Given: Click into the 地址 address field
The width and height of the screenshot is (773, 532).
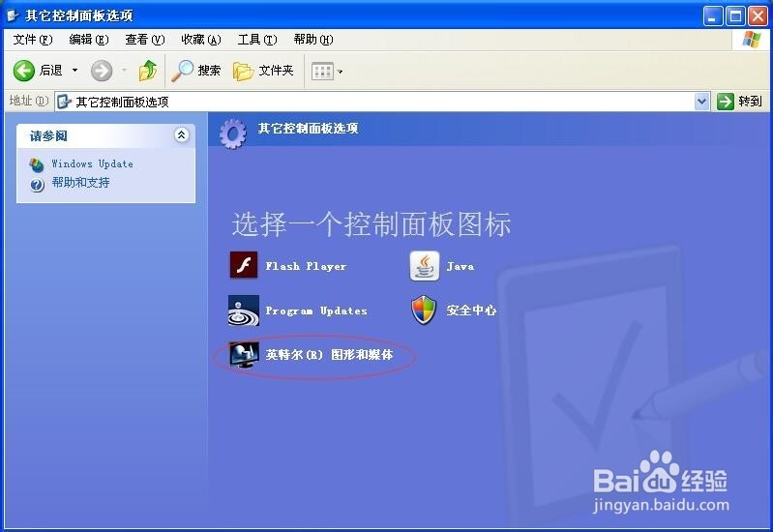Looking at the screenshot, I should click(382, 102).
